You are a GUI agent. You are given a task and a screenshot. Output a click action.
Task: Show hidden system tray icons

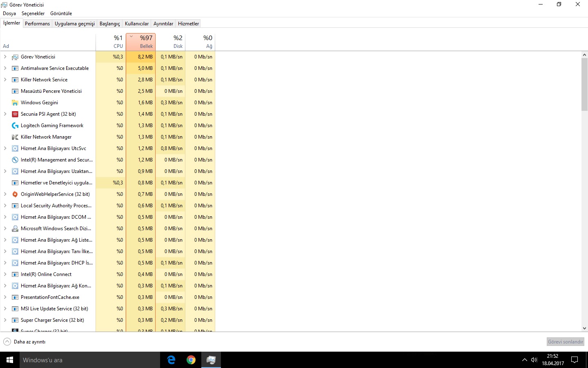[524, 360]
